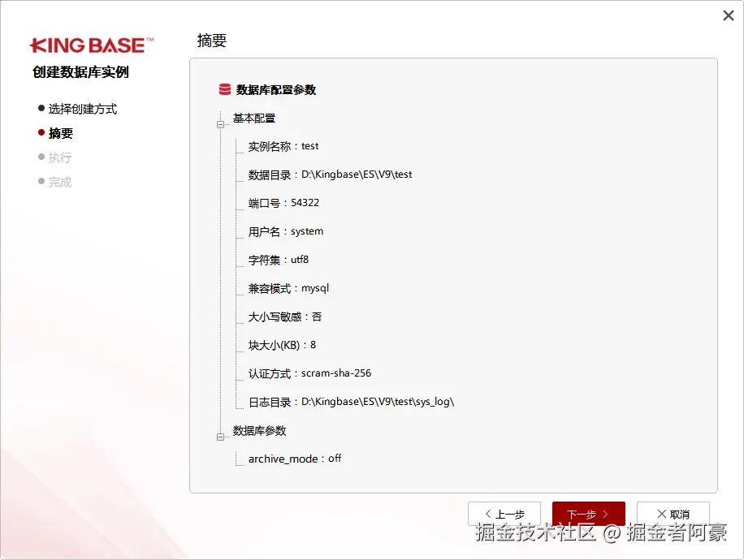Click the 数据库配置参数 heading

[275, 89]
